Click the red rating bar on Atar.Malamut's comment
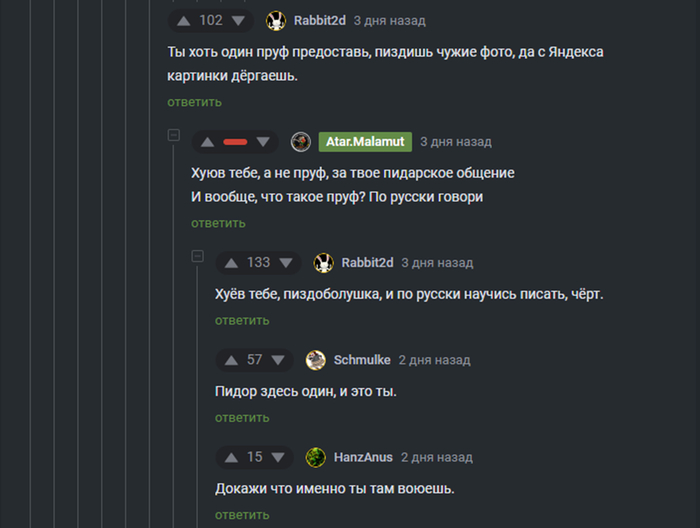Viewport: 700px width, 528px height. (235, 142)
